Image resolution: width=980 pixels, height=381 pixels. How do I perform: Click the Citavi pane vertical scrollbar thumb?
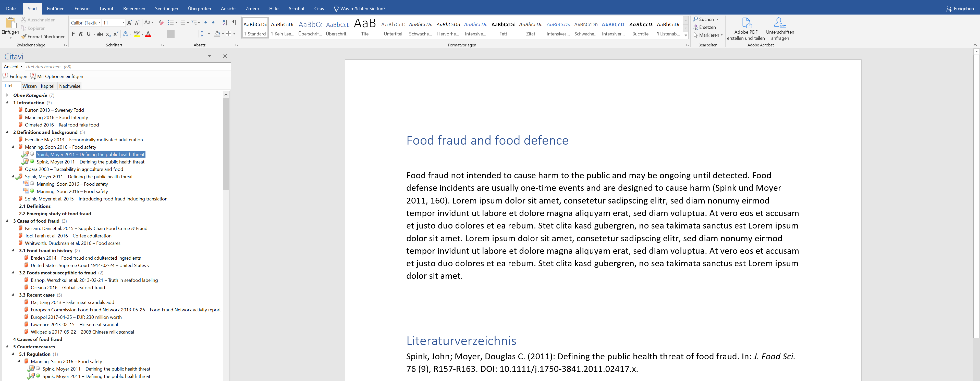(226, 144)
